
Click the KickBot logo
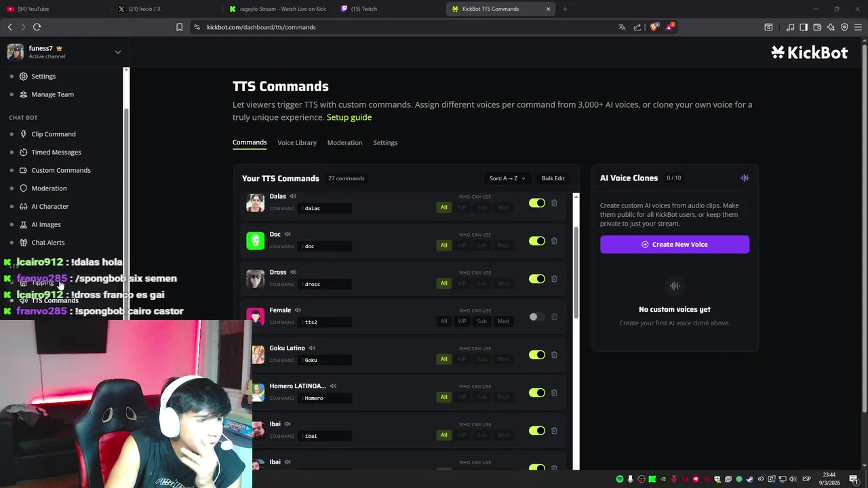810,52
